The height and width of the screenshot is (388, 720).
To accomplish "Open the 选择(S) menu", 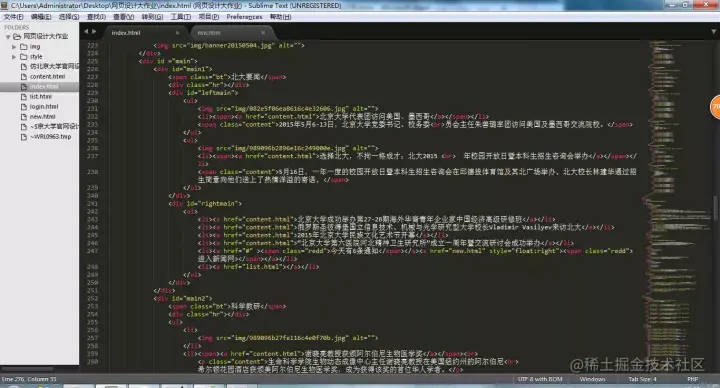I will tap(69, 17).
